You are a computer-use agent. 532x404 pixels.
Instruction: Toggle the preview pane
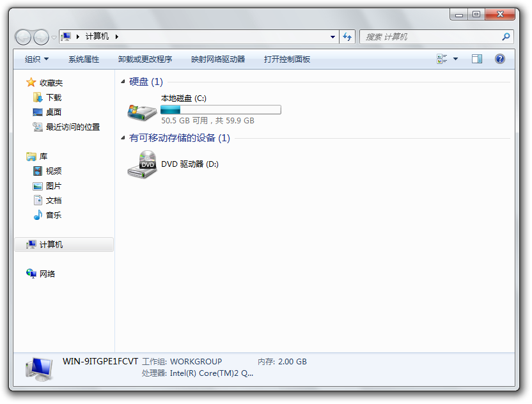point(477,59)
